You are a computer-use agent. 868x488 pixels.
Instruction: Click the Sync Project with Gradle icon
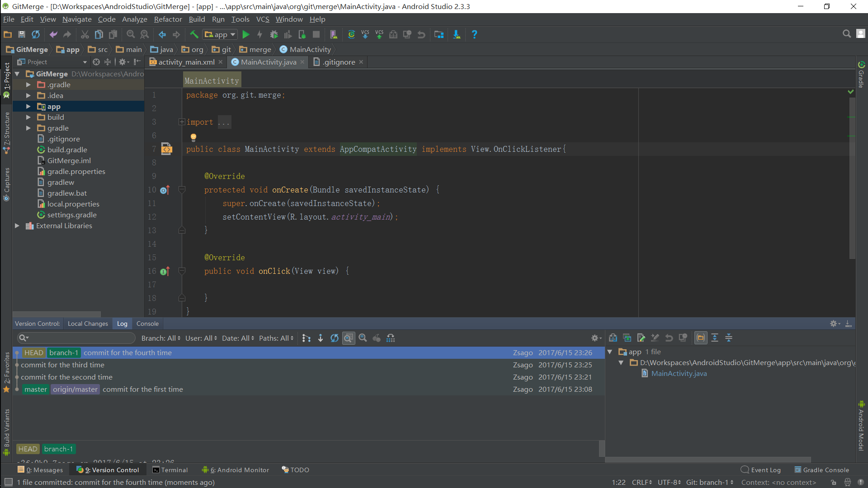coord(351,34)
